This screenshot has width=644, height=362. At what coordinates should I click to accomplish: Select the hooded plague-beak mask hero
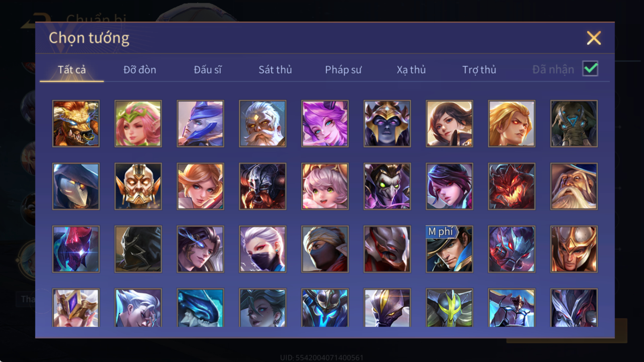(x=76, y=186)
